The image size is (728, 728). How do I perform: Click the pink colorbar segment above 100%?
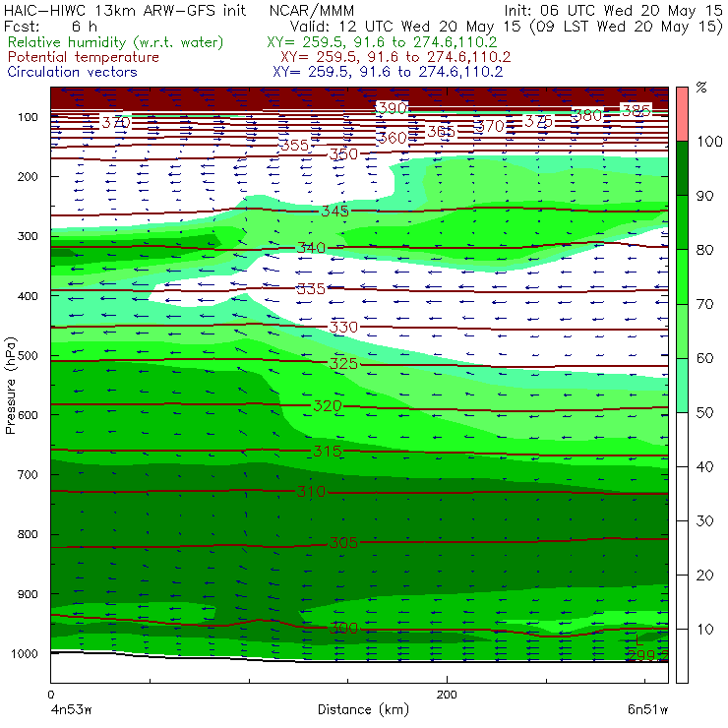(x=682, y=114)
